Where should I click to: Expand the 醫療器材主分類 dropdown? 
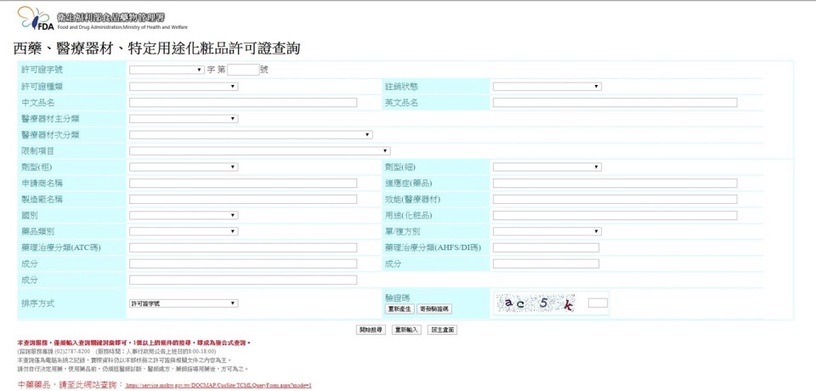click(184, 119)
